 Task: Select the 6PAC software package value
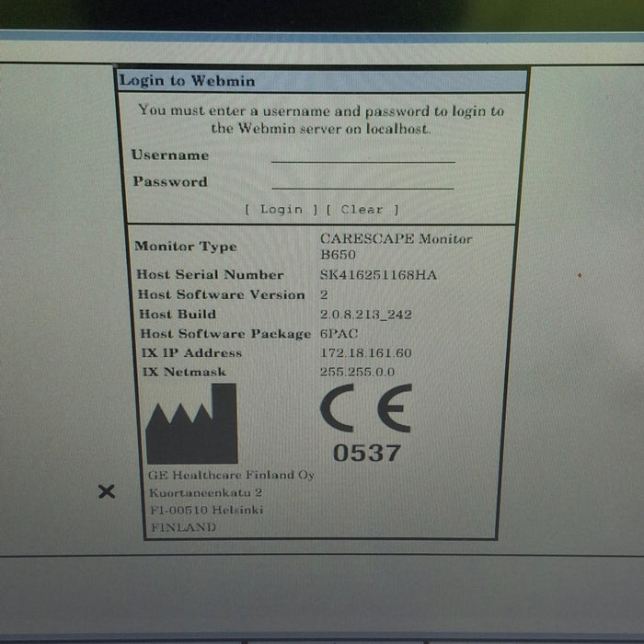pyautogui.click(x=336, y=334)
